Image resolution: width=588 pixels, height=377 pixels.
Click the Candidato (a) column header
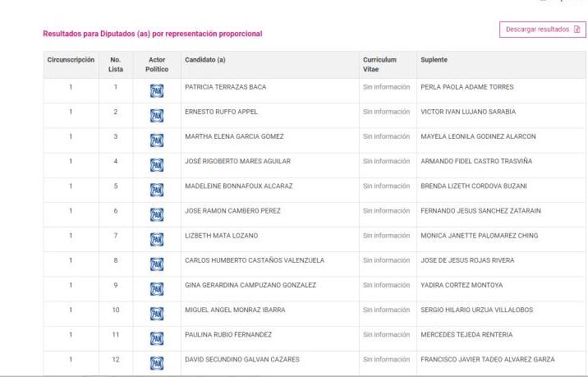tap(205, 60)
